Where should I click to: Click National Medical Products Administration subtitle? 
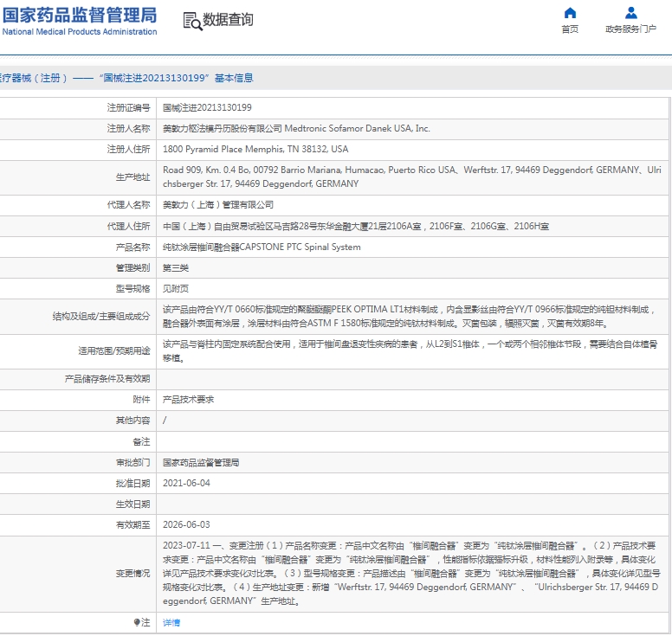pos(80,32)
